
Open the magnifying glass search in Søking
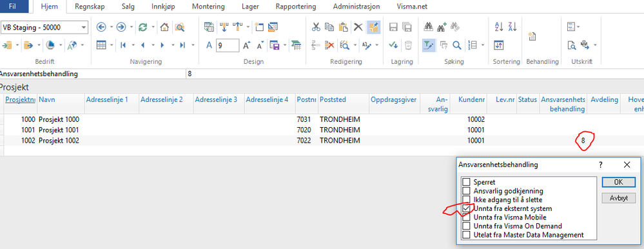456,45
